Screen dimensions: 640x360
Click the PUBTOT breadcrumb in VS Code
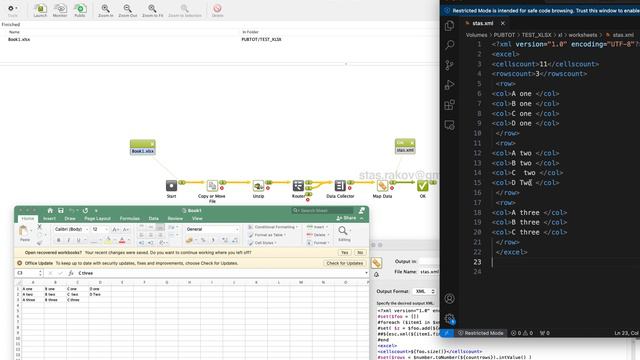tap(504, 35)
